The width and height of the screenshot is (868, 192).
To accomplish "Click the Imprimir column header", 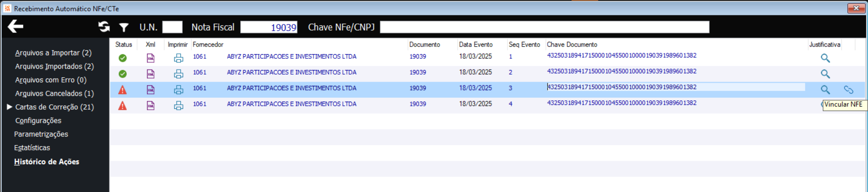I will pyautogui.click(x=177, y=45).
